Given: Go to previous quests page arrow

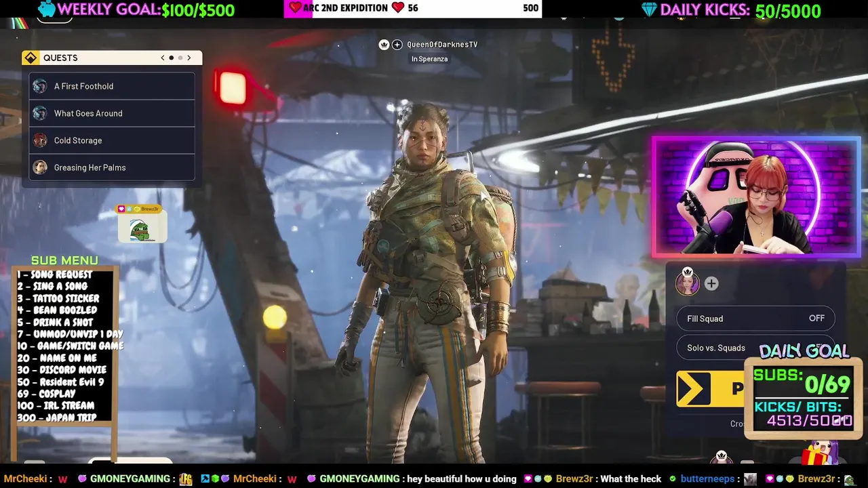Looking at the screenshot, I should pyautogui.click(x=163, y=58).
